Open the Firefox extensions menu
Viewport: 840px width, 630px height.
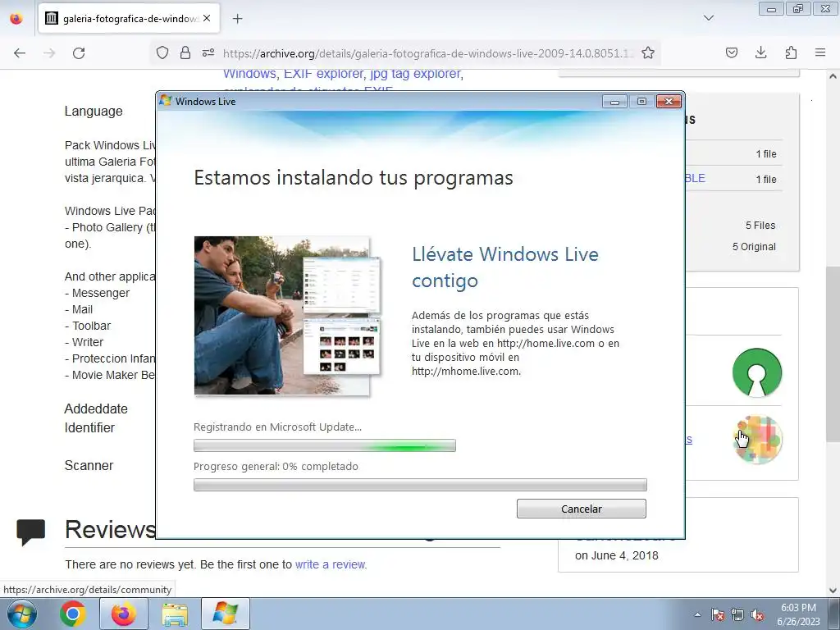click(791, 52)
